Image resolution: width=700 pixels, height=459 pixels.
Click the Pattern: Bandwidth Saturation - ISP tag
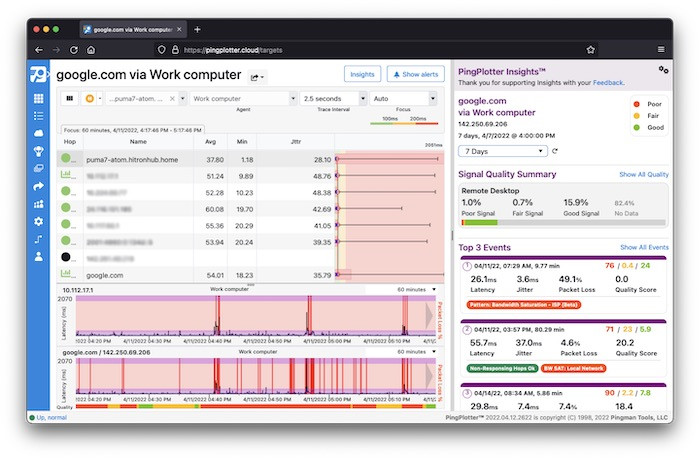click(x=524, y=305)
